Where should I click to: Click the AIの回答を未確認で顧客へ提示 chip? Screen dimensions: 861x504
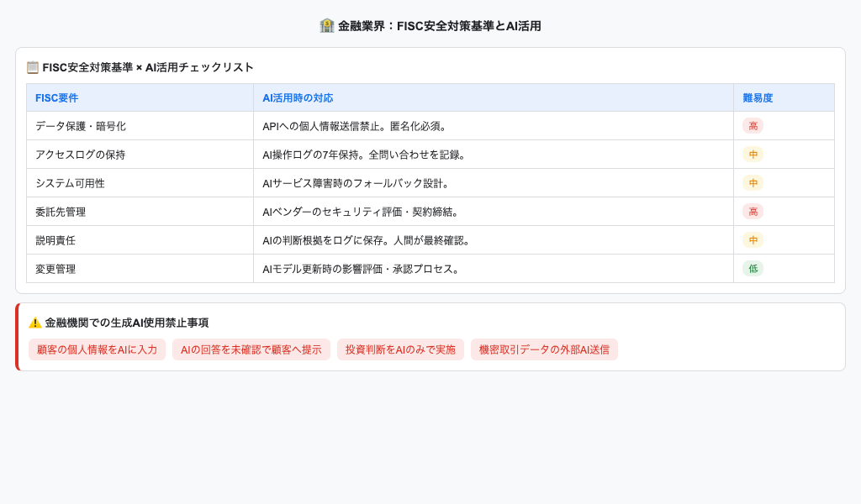[x=251, y=349]
